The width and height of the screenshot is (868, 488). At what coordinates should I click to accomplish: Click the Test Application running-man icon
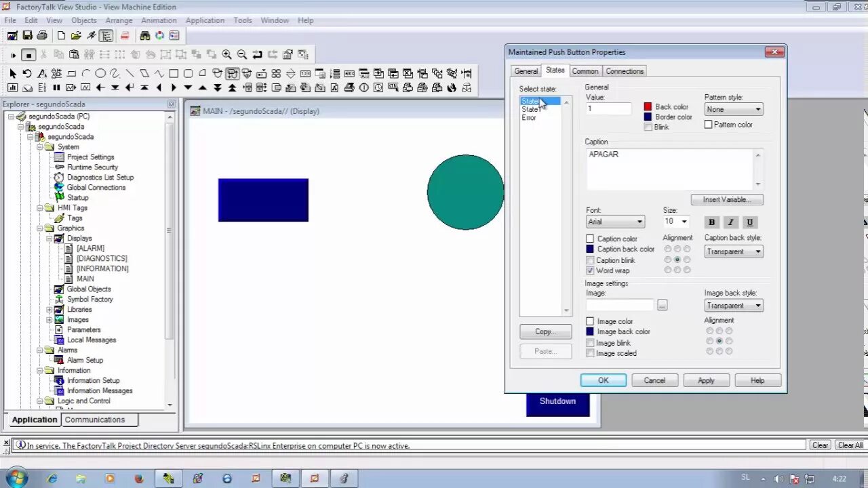(x=91, y=35)
